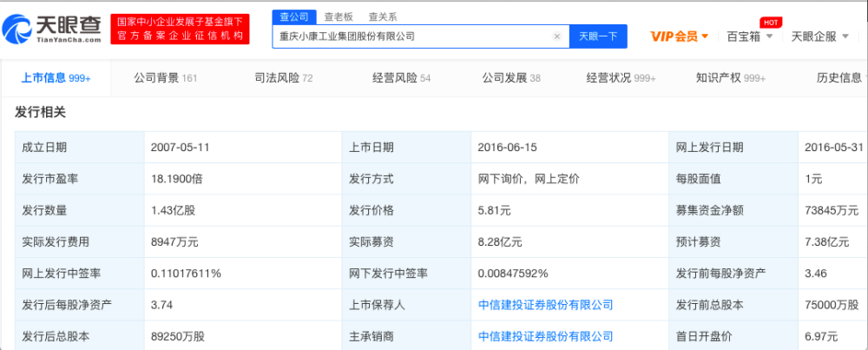This screenshot has width=868, height=350.
Task: Click the 发行市盈率 value 18.1900倍
Action: click(178, 179)
